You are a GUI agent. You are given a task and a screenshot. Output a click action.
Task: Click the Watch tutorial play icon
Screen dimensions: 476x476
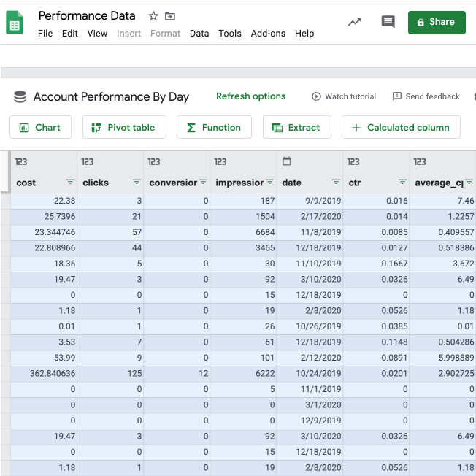316,96
